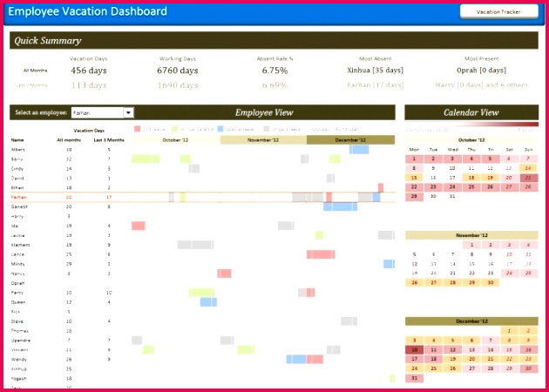Click the employee combo box showing Farhan

point(102,112)
